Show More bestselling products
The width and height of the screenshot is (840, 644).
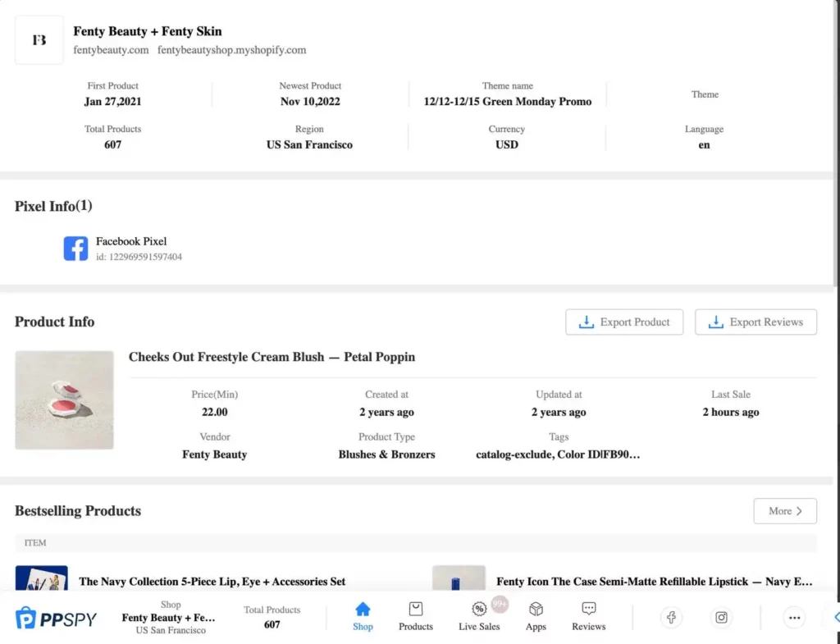(785, 511)
